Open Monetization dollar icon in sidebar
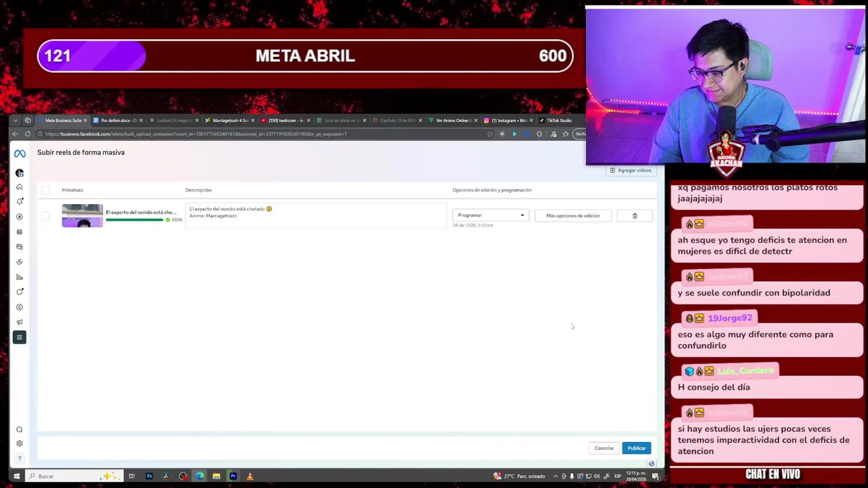This screenshot has width=868, height=488. [x=20, y=307]
